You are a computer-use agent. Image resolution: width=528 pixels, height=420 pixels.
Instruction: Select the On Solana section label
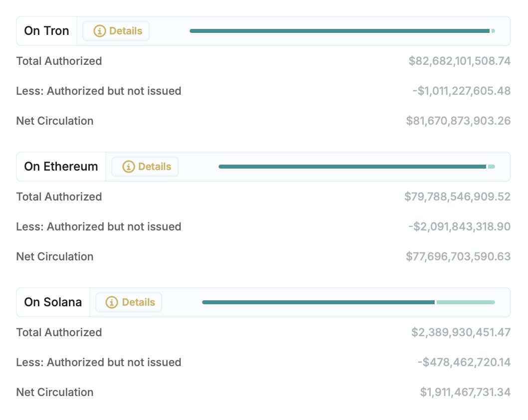point(53,302)
